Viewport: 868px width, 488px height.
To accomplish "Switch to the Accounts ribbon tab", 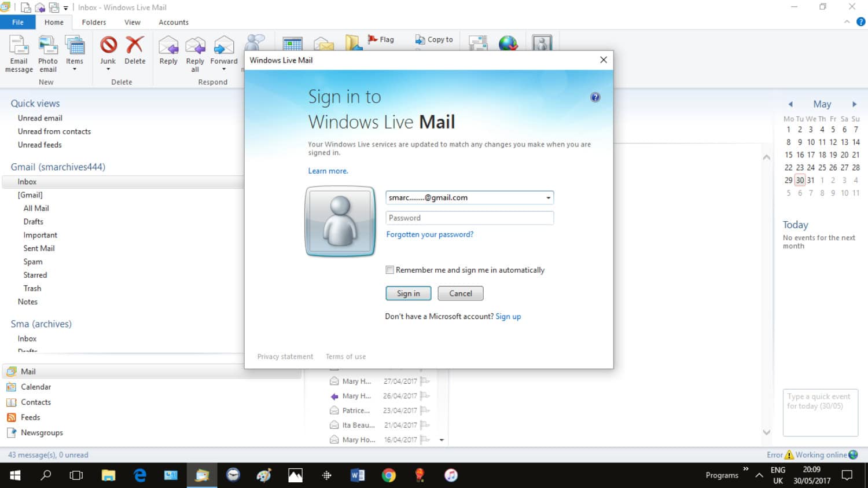I will (174, 22).
